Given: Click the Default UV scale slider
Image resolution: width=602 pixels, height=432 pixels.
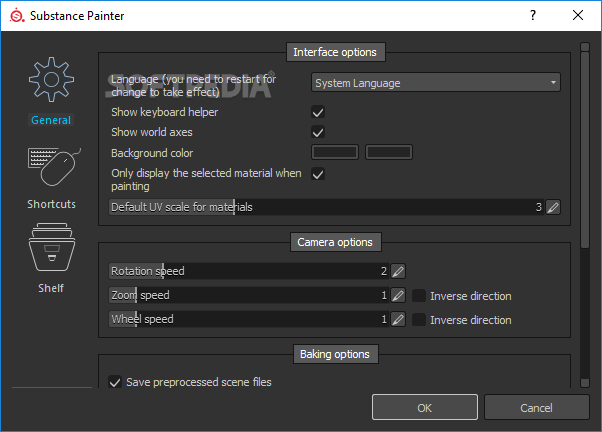Looking at the screenshot, I should tap(326, 207).
